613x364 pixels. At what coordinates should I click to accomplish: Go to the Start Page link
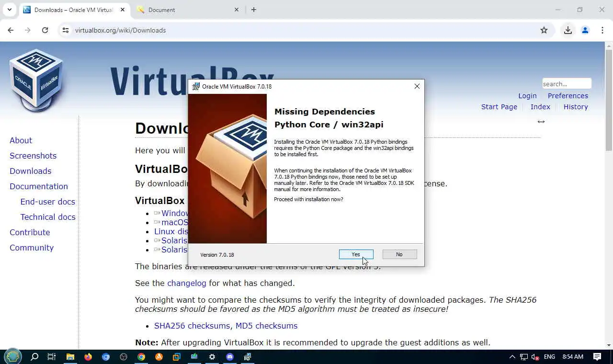tap(499, 107)
